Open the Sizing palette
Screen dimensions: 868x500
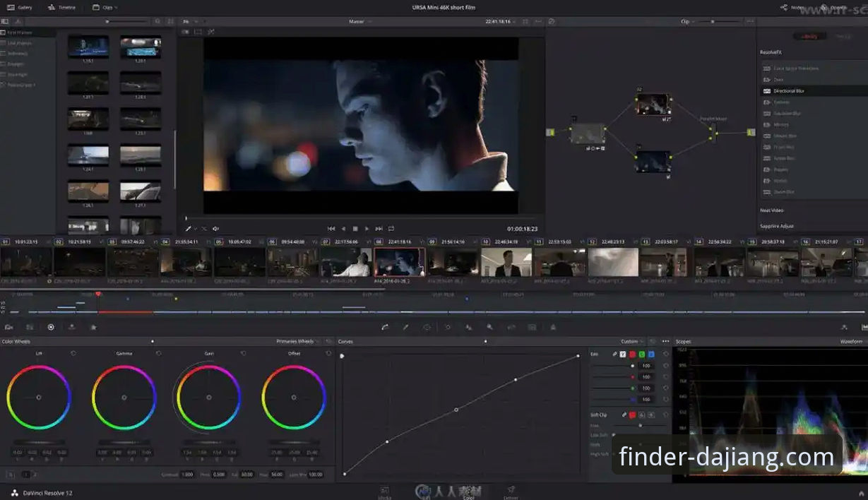[511, 327]
